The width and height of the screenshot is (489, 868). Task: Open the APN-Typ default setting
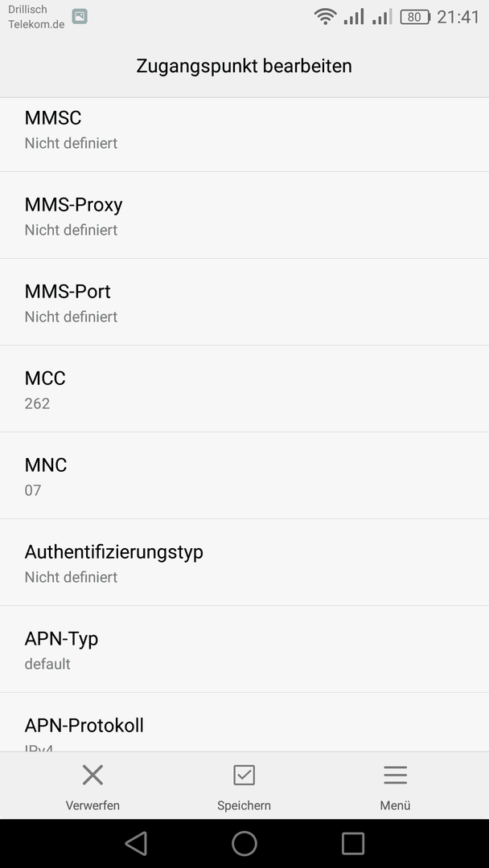(244, 649)
